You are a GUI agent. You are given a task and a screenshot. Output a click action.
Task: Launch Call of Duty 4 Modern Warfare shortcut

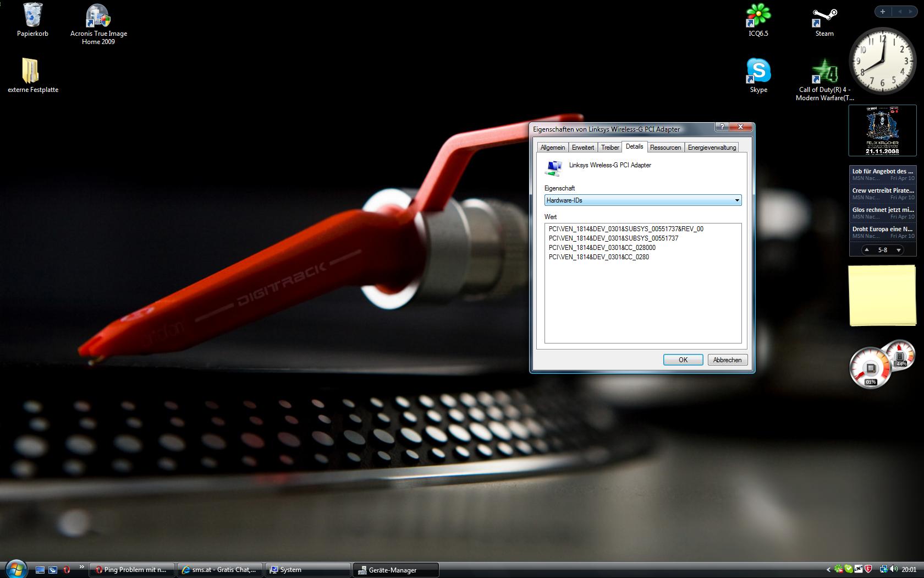click(x=824, y=80)
